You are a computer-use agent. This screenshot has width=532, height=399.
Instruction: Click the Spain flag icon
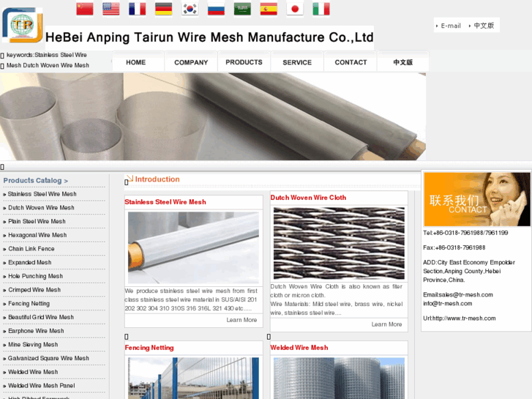coord(269,9)
